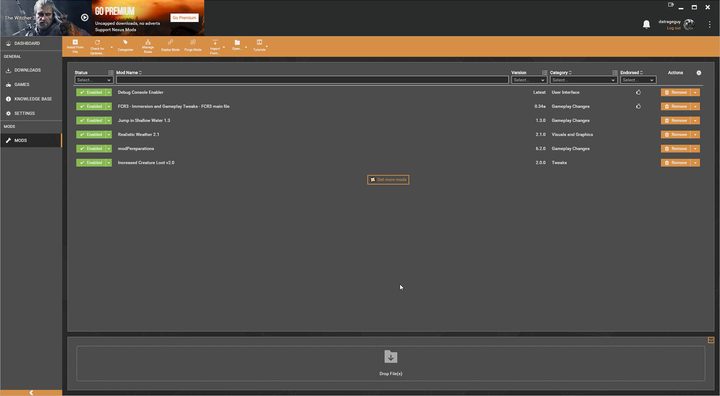
Task: Click the Drop File(s) drop zone
Action: click(x=390, y=363)
